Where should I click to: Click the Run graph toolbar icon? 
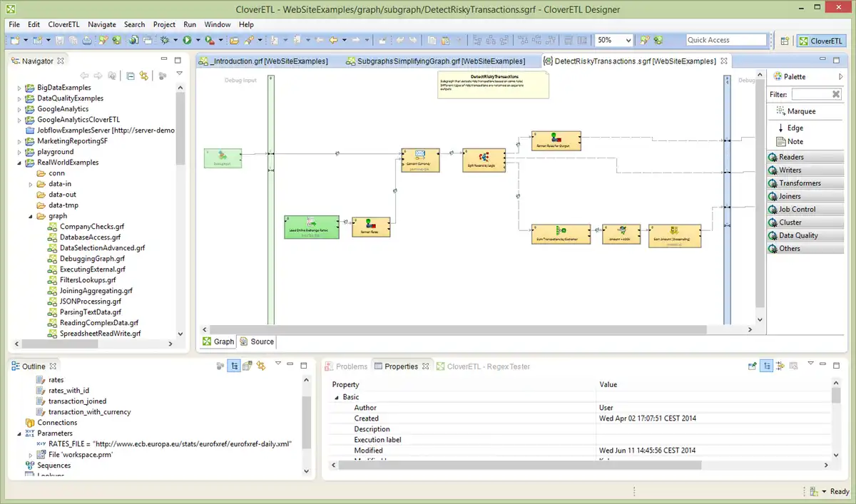[187, 41]
